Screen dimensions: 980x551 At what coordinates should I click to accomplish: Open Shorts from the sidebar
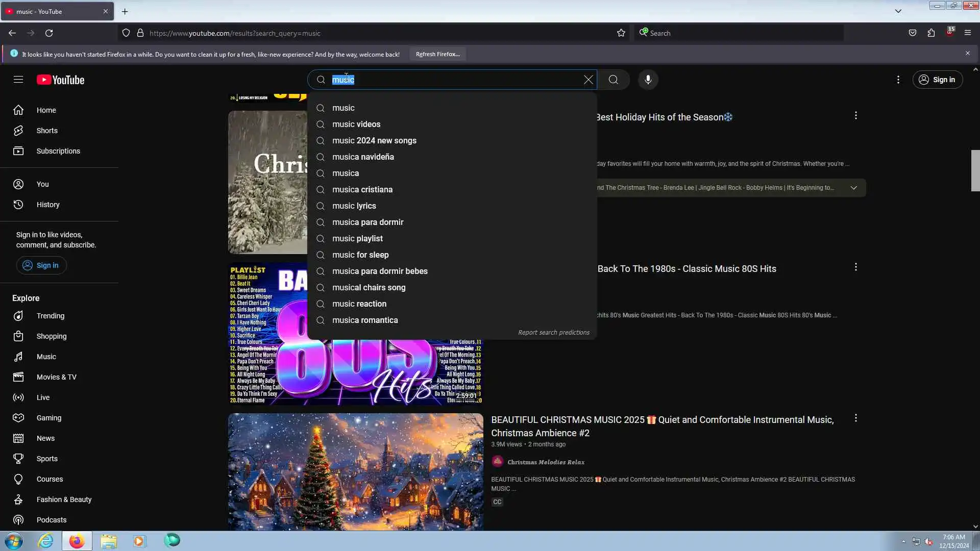[x=47, y=131]
